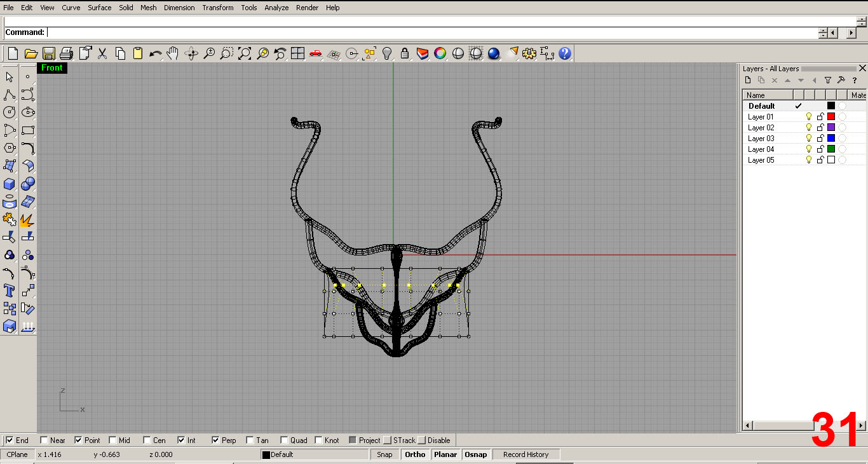Open the Analyze menu
This screenshot has width=868, height=464.
(276, 8)
